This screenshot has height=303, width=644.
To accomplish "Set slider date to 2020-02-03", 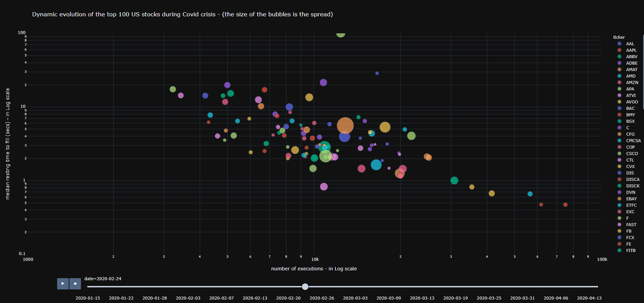I will pyautogui.click(x=188, y=297).
